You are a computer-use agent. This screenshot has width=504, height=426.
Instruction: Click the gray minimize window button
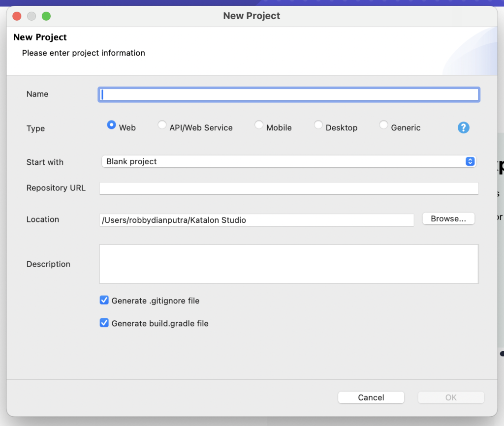pyautogui.click(x=31, y=16)
